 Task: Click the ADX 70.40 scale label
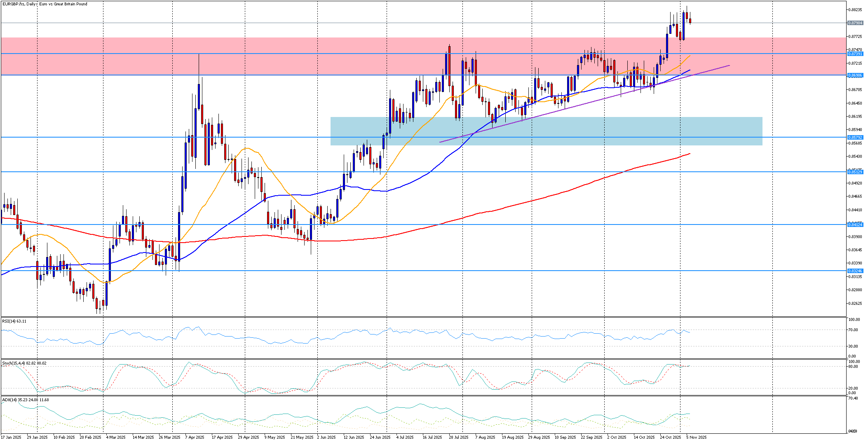coord(854,398)
